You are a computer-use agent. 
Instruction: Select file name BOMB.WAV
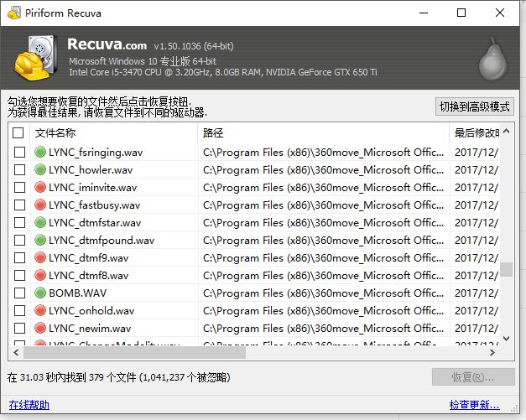point(77,293)
